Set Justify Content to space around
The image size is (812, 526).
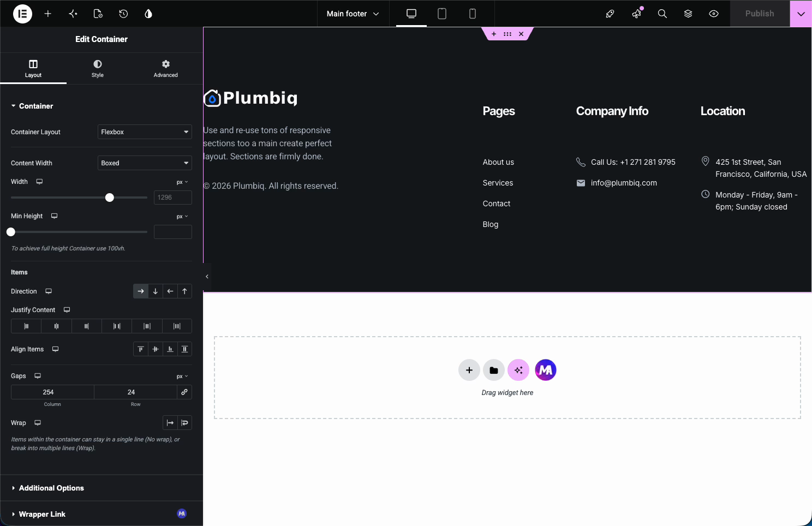tap(147, 326)
